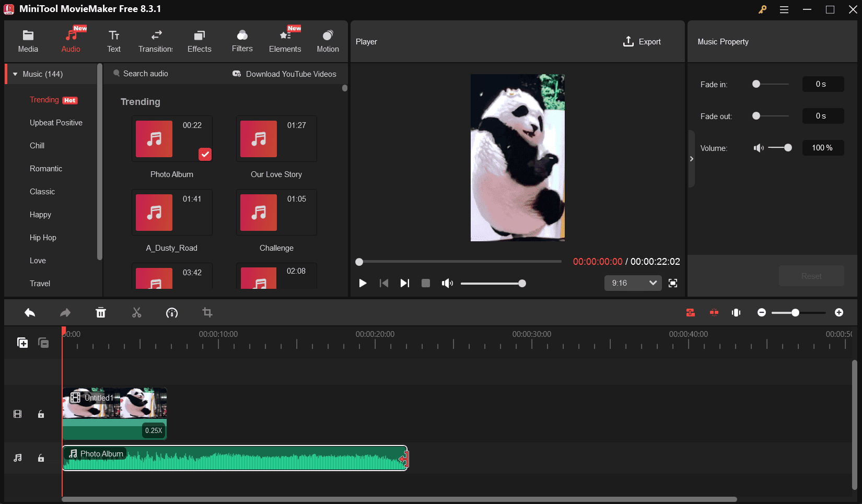Open the 9:16 aspect ratio dropdown
862x504 pixels.
tap(633, 283)
